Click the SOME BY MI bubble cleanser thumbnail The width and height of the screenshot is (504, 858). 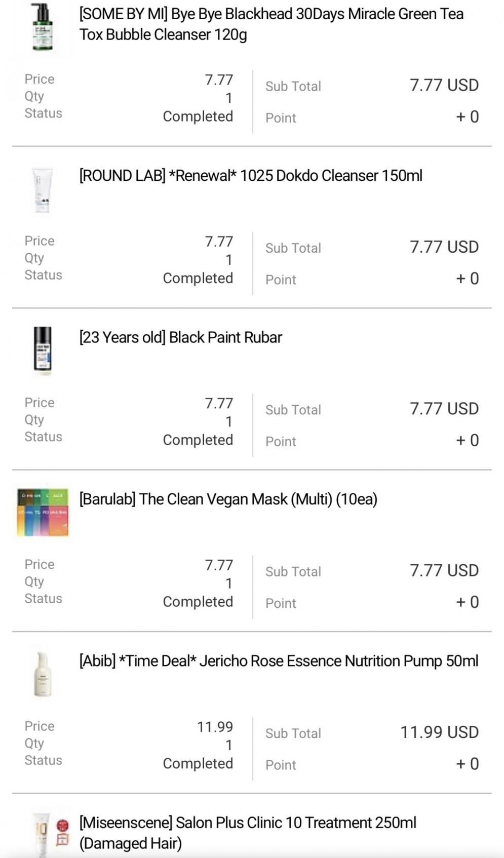click(43, 27)
